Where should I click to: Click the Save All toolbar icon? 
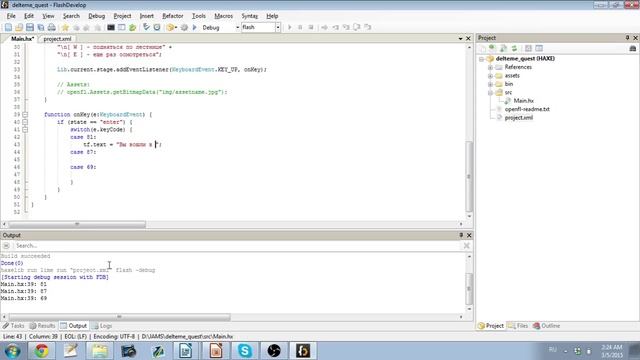41,27
